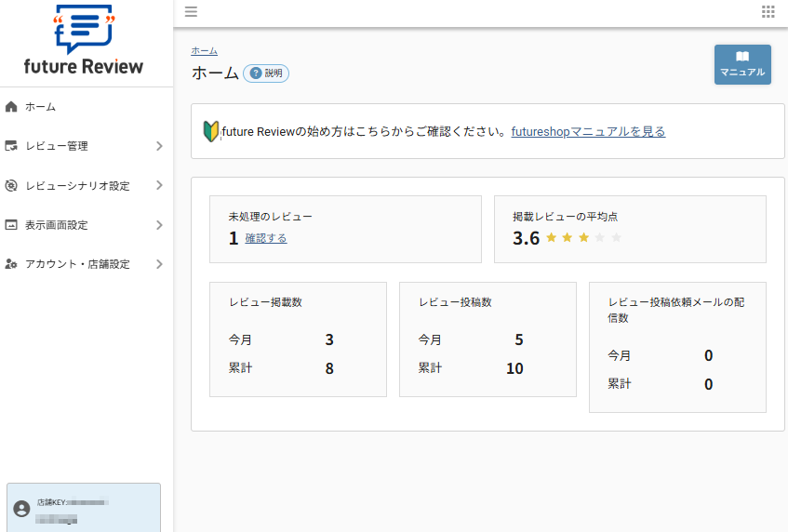
Task: Click the アカウント・店舗設定 sidebar icon
Action: [x=11, y=264]
